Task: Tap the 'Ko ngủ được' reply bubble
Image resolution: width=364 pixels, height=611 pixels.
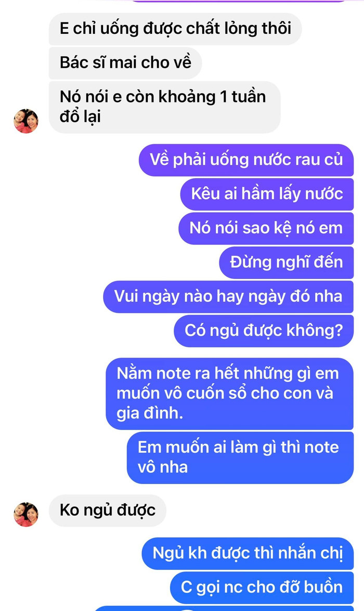Action: pyautogui.click(x=107, y=511)
